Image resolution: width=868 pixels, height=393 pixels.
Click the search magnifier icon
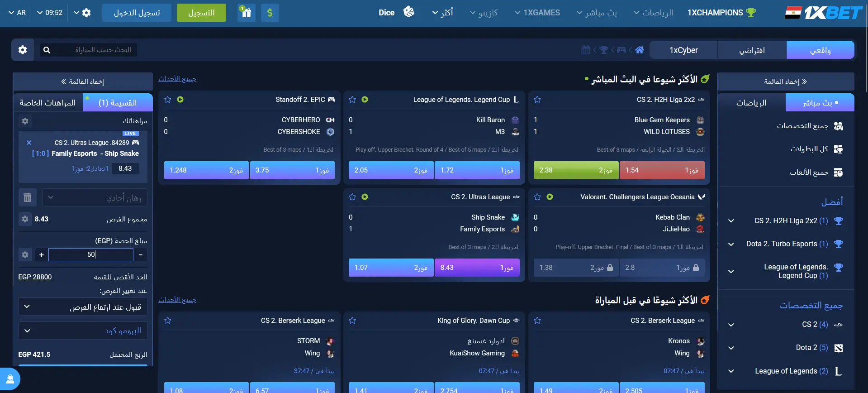(47, 50)
